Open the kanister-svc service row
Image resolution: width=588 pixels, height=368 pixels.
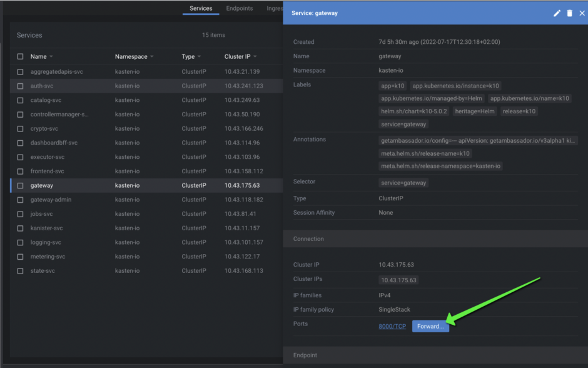(x=47, y=228)
